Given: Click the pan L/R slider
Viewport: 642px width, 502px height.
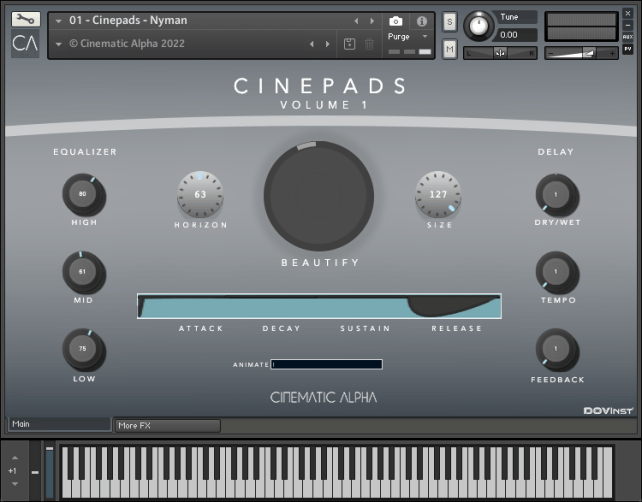Looking at the screenshot, I should coord(500,53).
